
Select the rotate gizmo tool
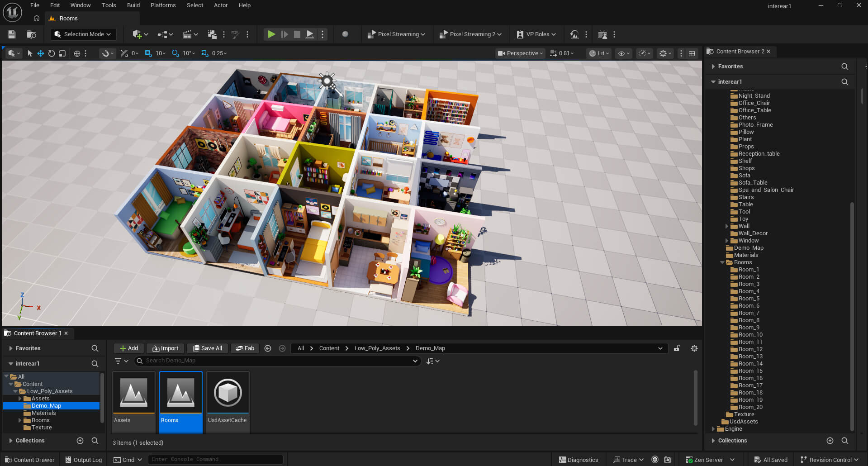click(52, 53)
